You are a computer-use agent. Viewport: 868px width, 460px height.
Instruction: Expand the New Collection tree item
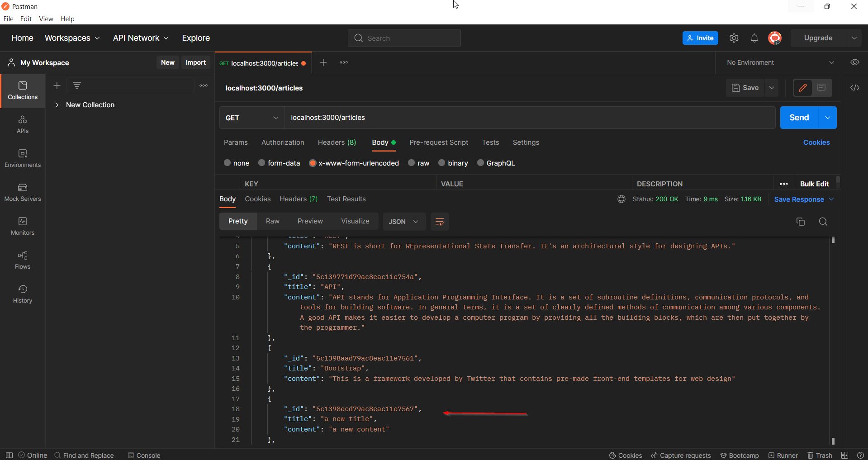point(57,104)
